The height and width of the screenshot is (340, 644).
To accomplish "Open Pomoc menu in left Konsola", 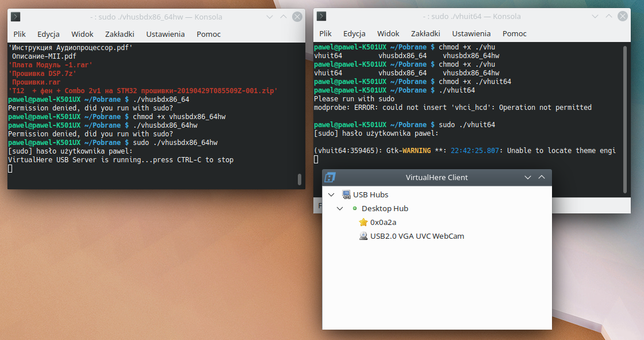I will click(x=209, y=34).
